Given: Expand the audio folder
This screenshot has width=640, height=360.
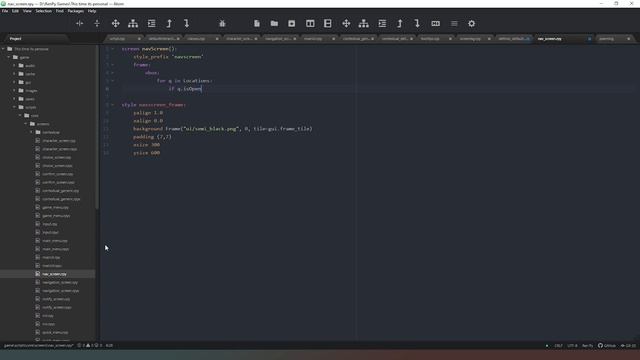Looking at the screenshot, I should [15, 66].
